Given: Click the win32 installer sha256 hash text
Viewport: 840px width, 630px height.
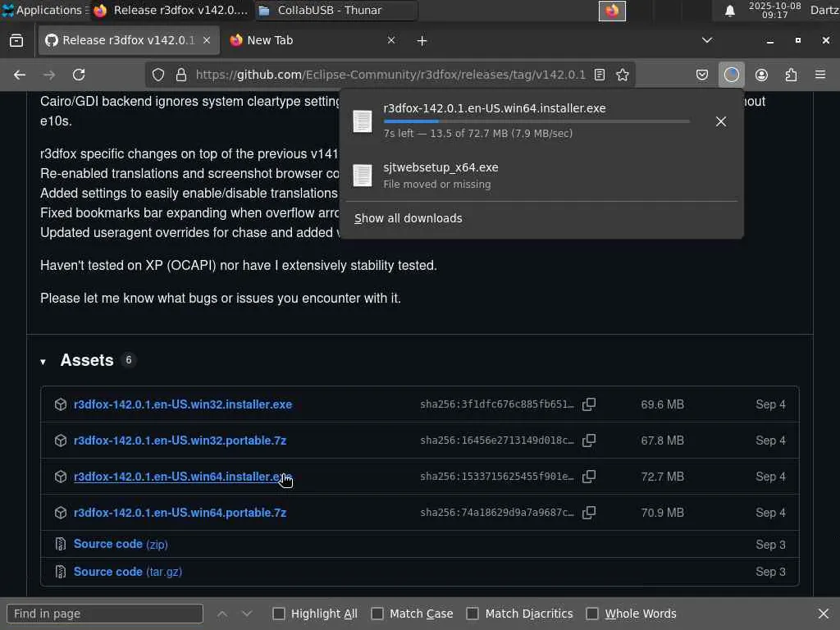Looking at the screenshot, I should (x=496, y=404).
